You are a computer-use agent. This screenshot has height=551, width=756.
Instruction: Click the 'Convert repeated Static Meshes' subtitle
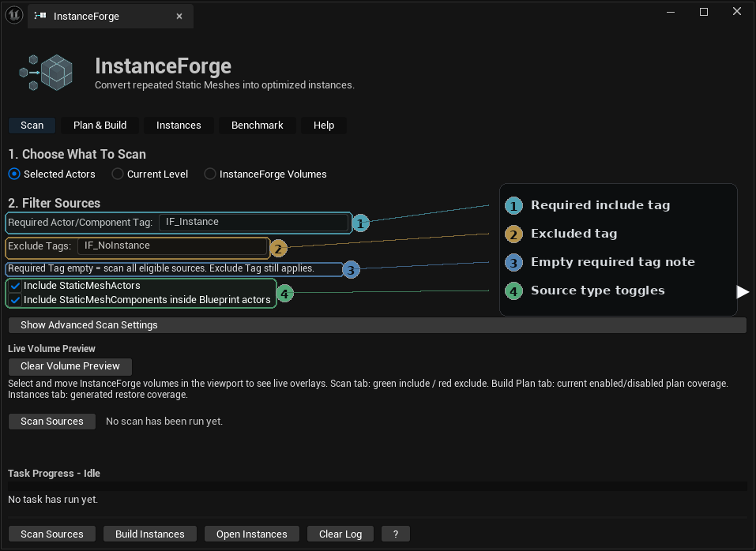tap(224, 85)
